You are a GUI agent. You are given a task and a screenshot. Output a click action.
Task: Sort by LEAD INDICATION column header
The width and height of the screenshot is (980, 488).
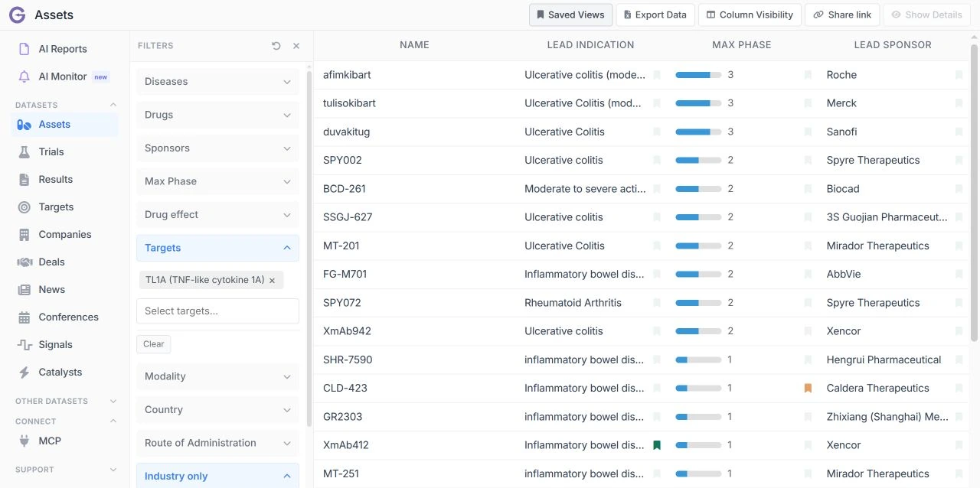[x=590, y=45]
